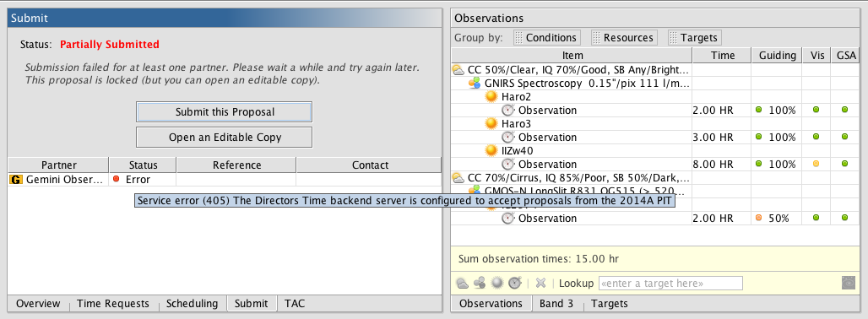Open the Scheduling tab
Image resolution: width=868 pixels, height=319 pixels.
point(192,304)
